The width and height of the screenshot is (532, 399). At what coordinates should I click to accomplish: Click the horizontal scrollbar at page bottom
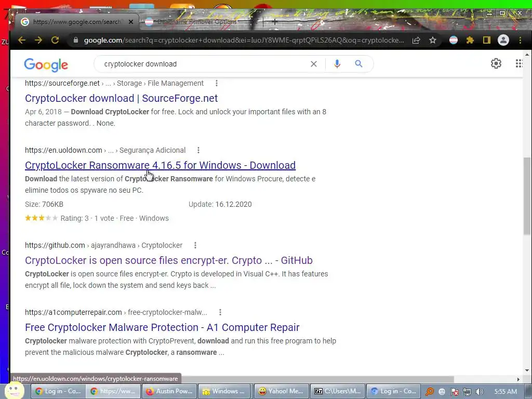[x=317, y=379]
